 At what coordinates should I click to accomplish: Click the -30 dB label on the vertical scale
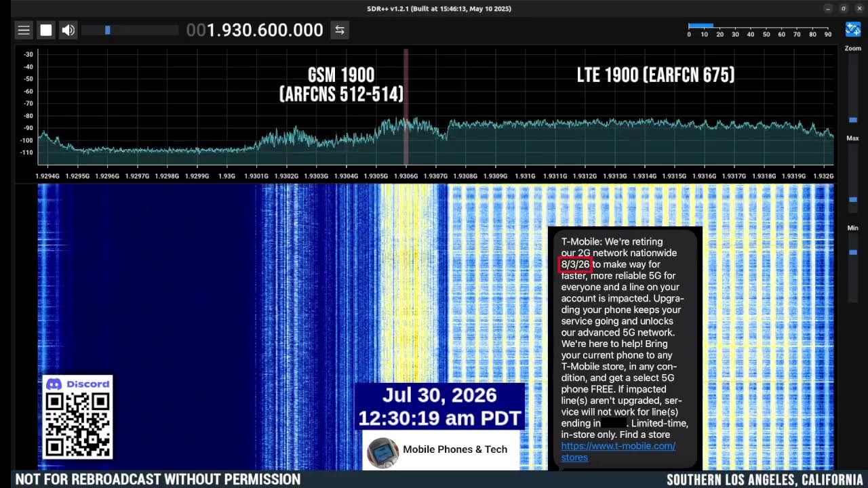click(x=28, y=54)
